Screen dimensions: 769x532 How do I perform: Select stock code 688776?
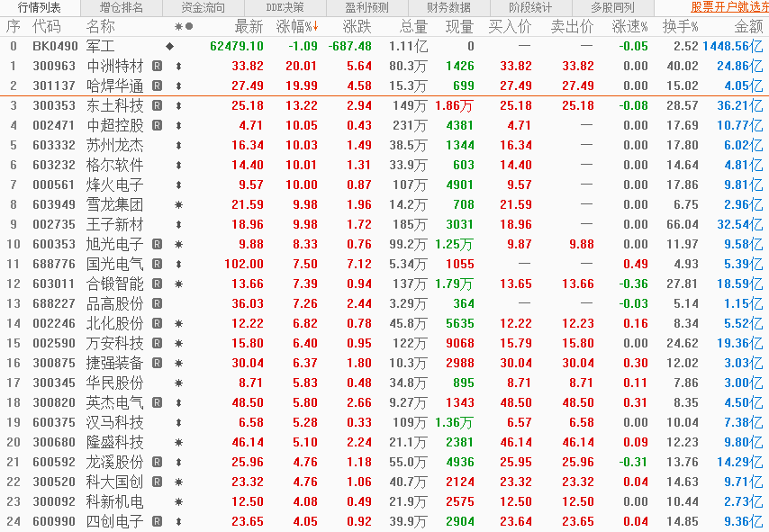tap(54, 264)
